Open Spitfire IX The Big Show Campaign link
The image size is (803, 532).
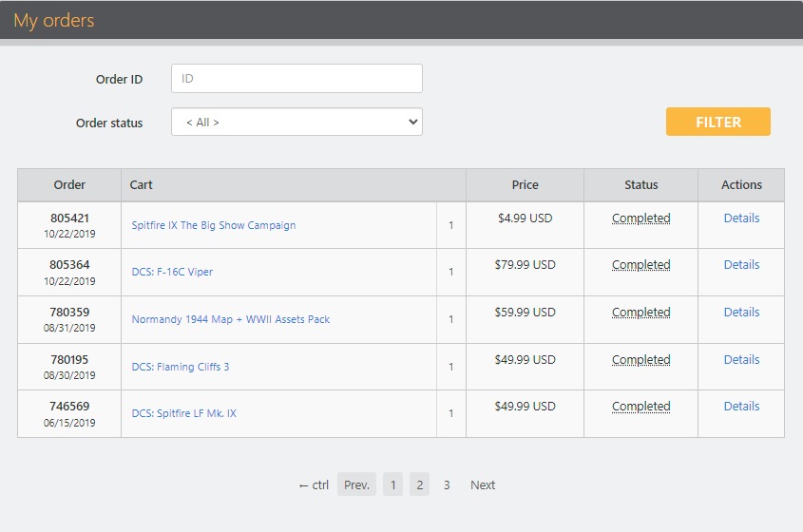tap(214, 225)
